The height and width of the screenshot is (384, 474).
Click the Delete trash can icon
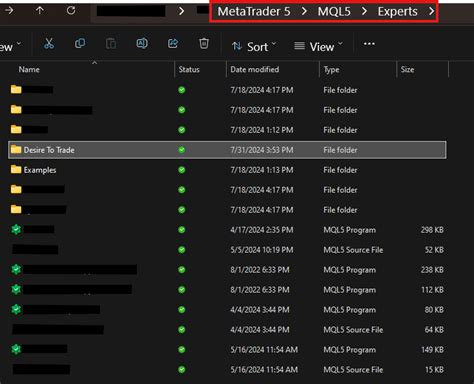point(204,43)
